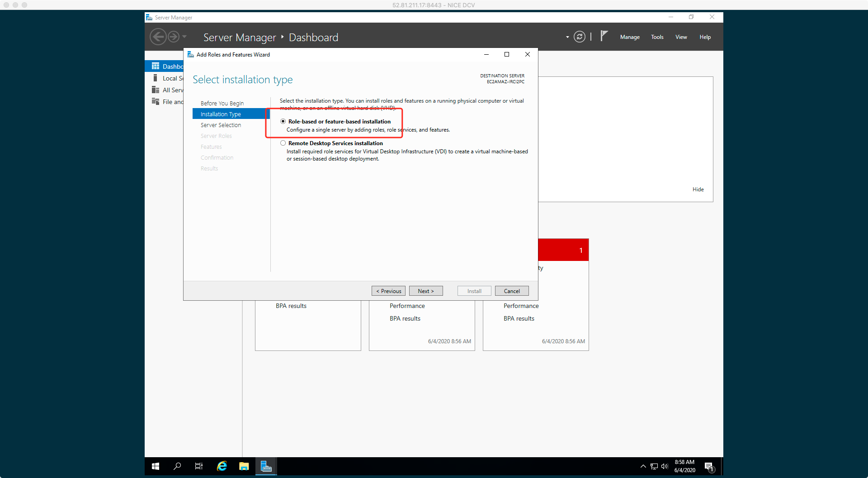This screenshot has width=868, height=478.
Task: Expand the notifications dropdown caret near refresh
Action: click(x=567, y=37)
